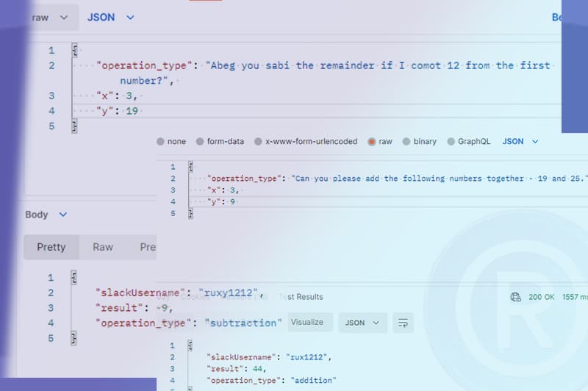
Task: Select the form-data radio option
Action: (x=220, y=141)
